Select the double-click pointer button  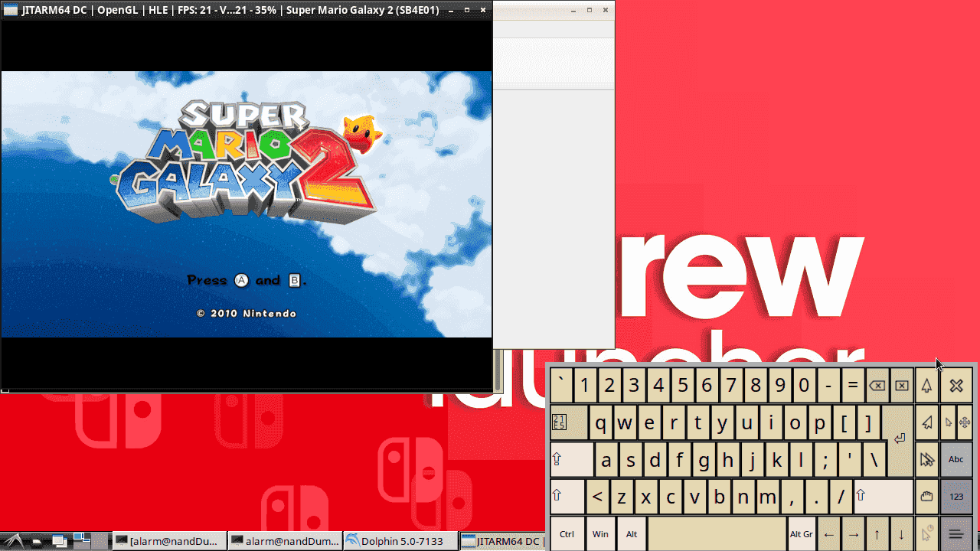point(927,459)
